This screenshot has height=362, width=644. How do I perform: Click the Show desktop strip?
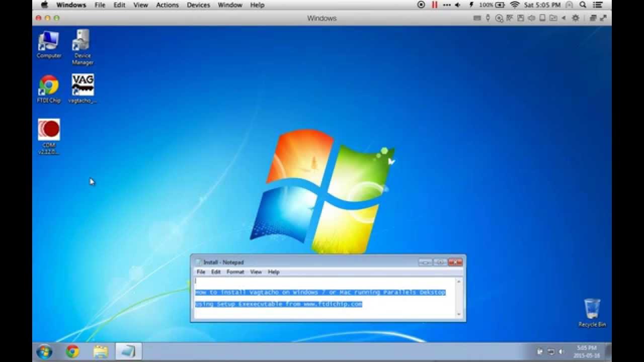click(x=608, y=351)
